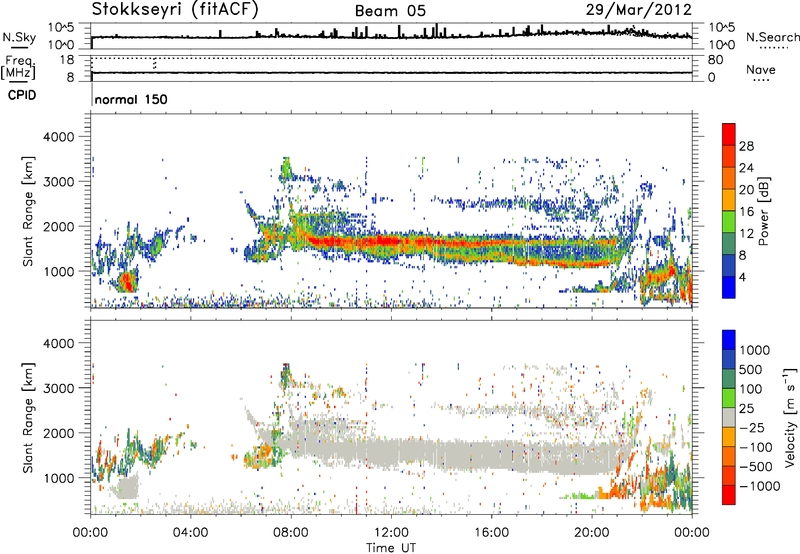Click the gray velocity band near 16:00

491,455
